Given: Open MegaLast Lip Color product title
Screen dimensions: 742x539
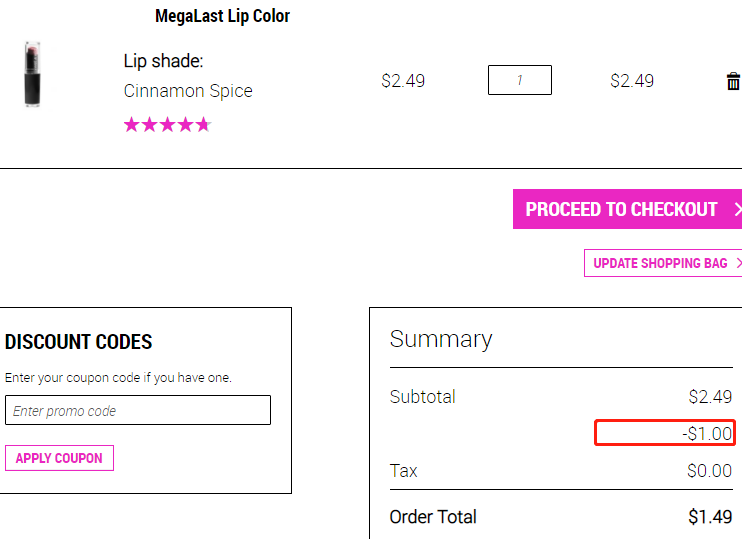Looking at the screenshot, I should click(x=222, y=16).
